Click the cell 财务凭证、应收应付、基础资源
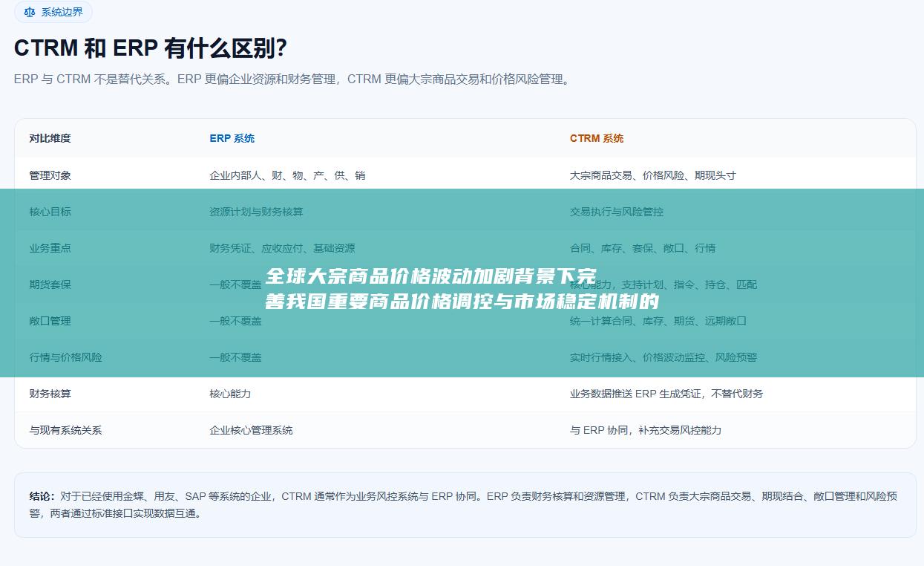 click(x=282, y=248)
